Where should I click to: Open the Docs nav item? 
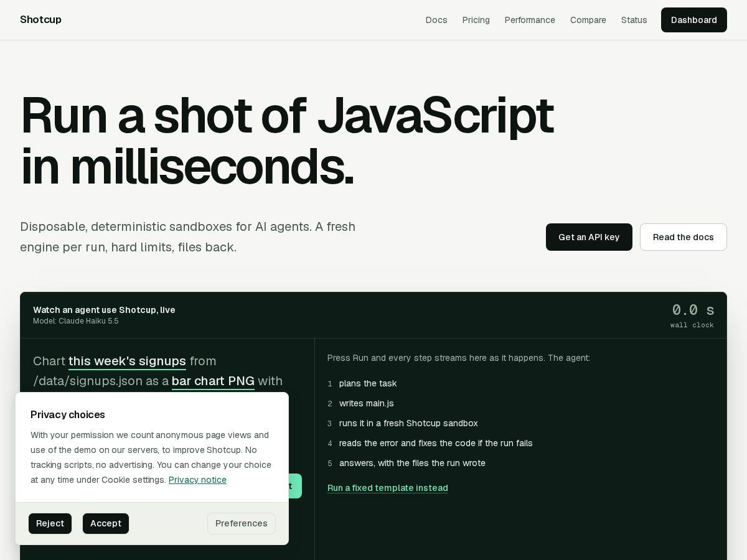coord(436,20)
